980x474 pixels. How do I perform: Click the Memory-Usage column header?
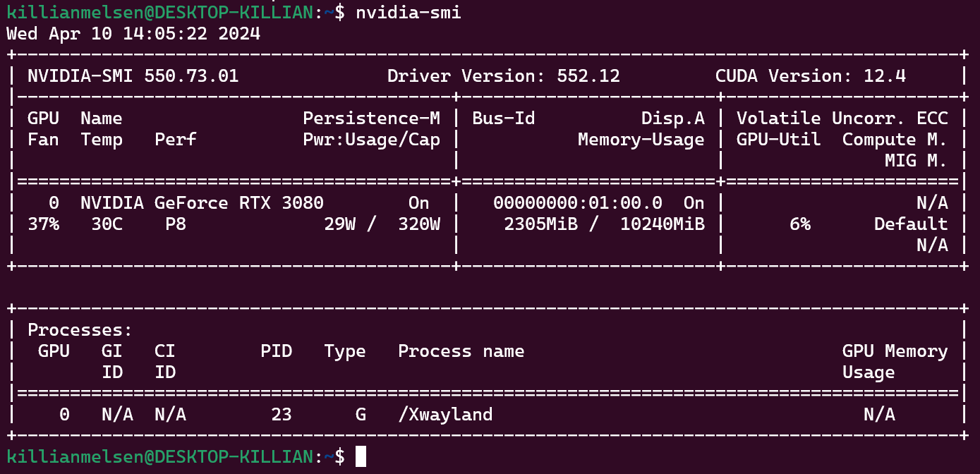click(641, 140)
